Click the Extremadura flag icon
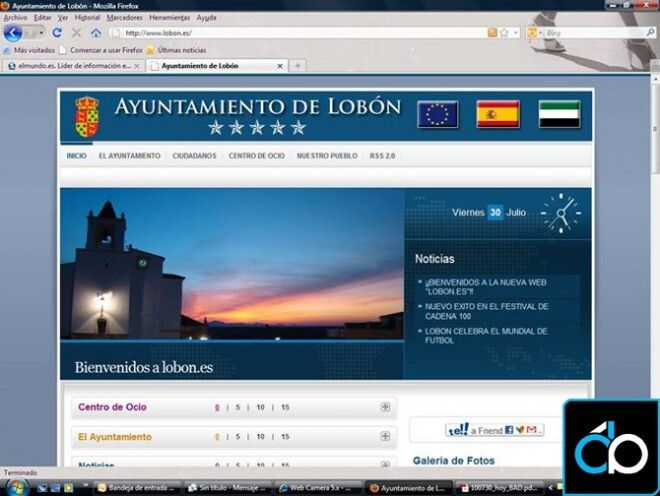Screen dimensions: 660x496 click(x=559, y=114)
